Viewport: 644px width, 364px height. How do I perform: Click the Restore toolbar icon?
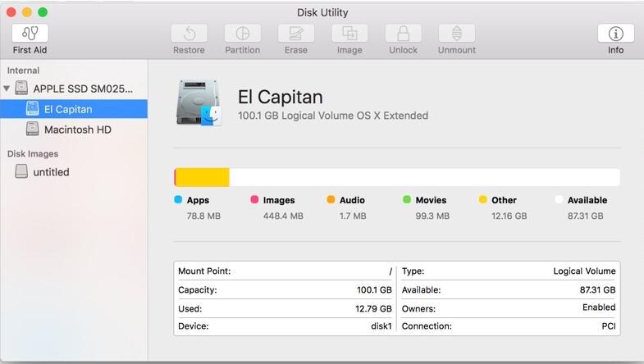tap(189, 33)
